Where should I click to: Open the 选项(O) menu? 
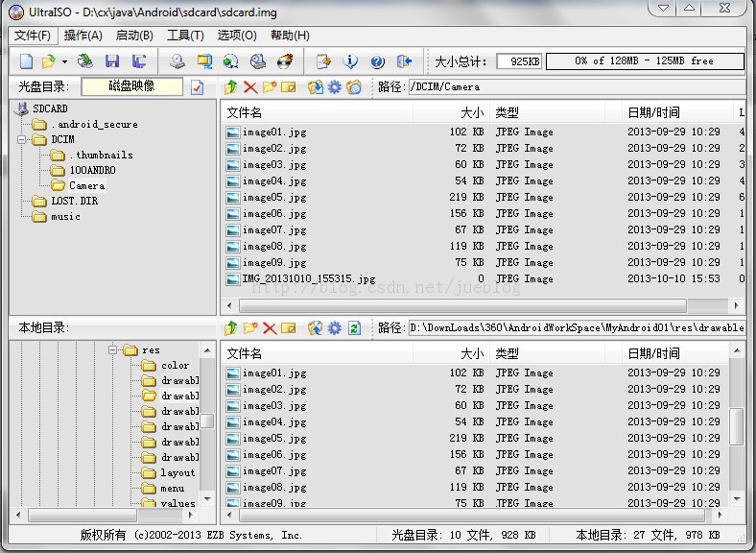(x=237, y=36)
